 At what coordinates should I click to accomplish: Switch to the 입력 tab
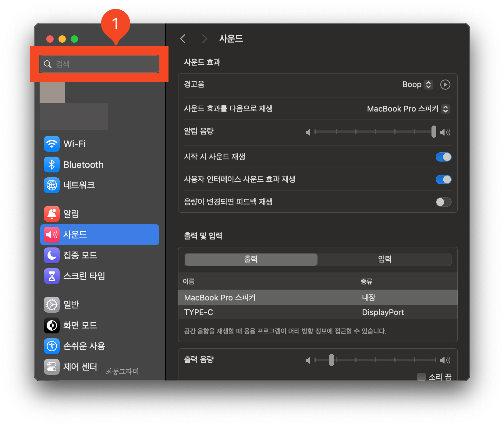[x=385, y=259]
